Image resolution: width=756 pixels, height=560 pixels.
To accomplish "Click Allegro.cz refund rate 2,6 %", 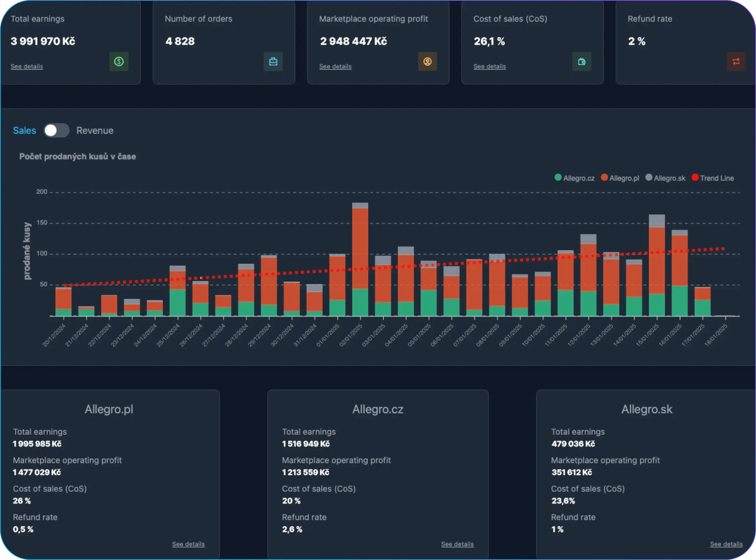I will (x=292, y=529).
